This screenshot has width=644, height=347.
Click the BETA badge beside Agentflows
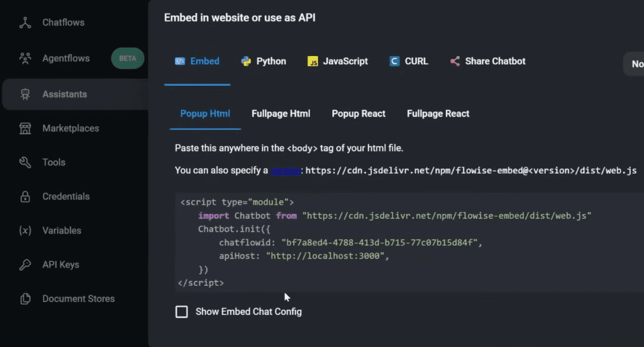(128, 59)
